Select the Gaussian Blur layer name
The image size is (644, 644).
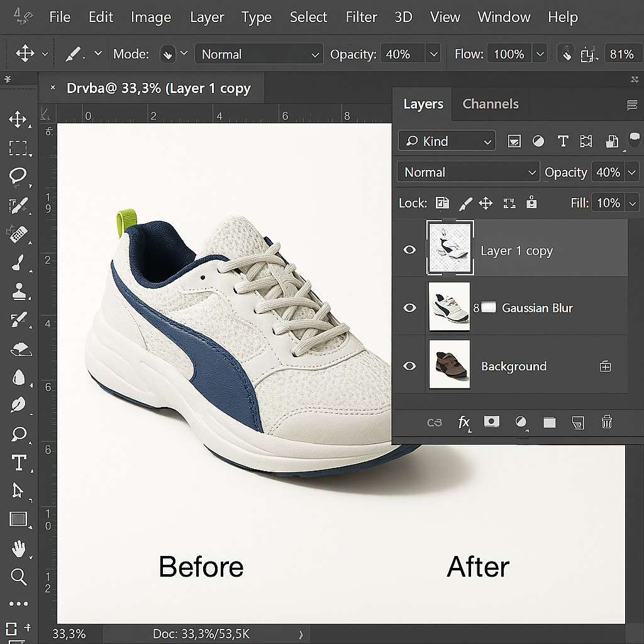pyautogui.click(x=537, y=308)
